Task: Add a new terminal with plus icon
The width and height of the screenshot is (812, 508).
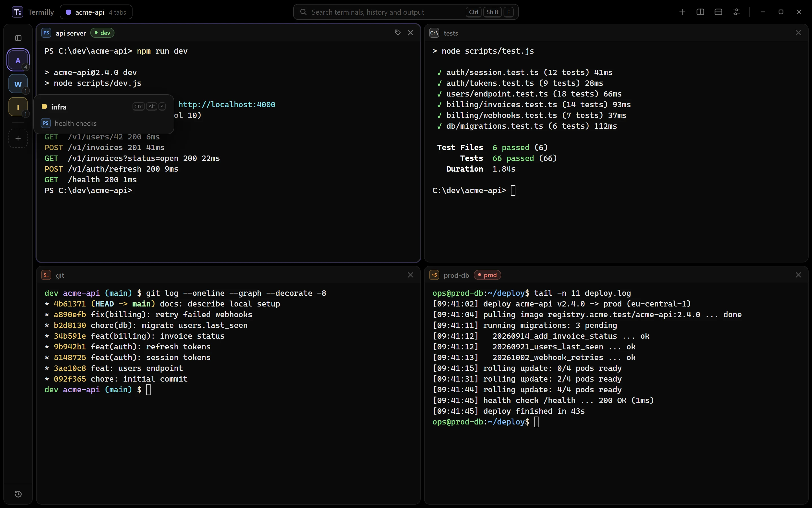Action: [x=682, y=12]
